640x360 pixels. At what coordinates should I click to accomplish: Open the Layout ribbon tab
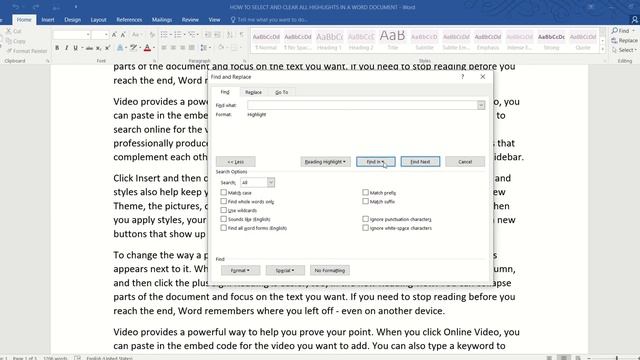[98, 20]
